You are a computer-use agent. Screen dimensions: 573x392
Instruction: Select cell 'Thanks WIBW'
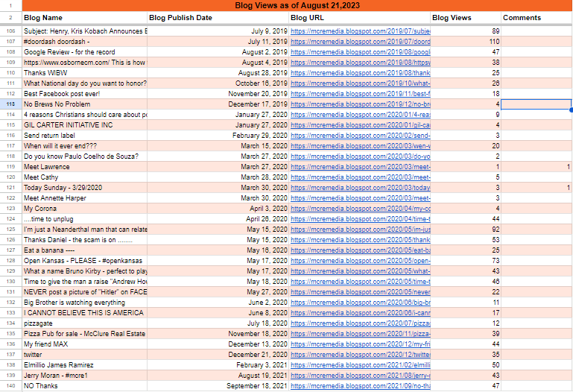[84, 73]
